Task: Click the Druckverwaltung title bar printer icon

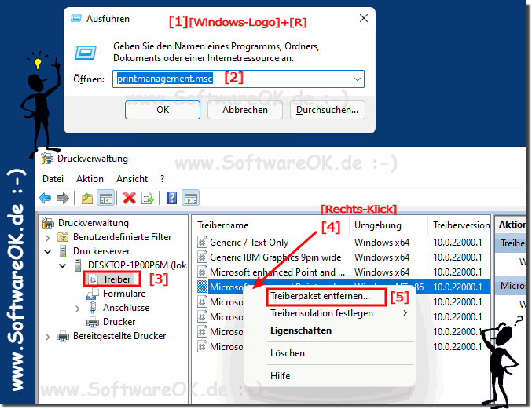Action: (47, 159)
